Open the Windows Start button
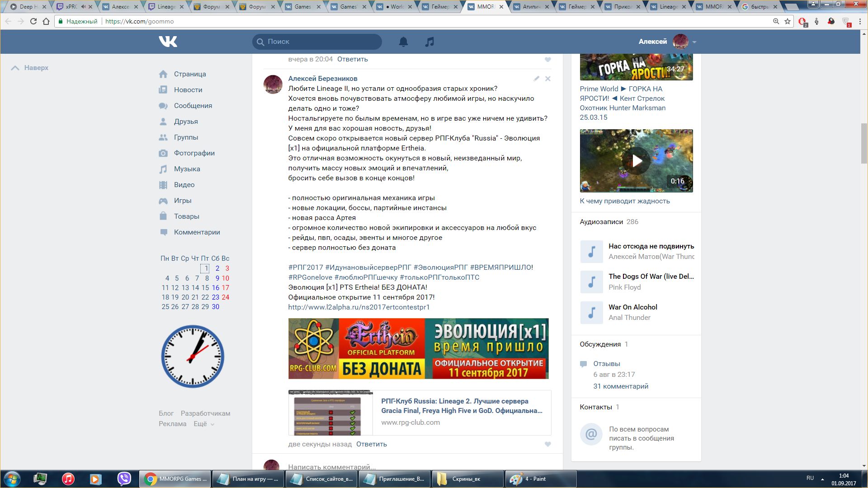 (12, 479)
